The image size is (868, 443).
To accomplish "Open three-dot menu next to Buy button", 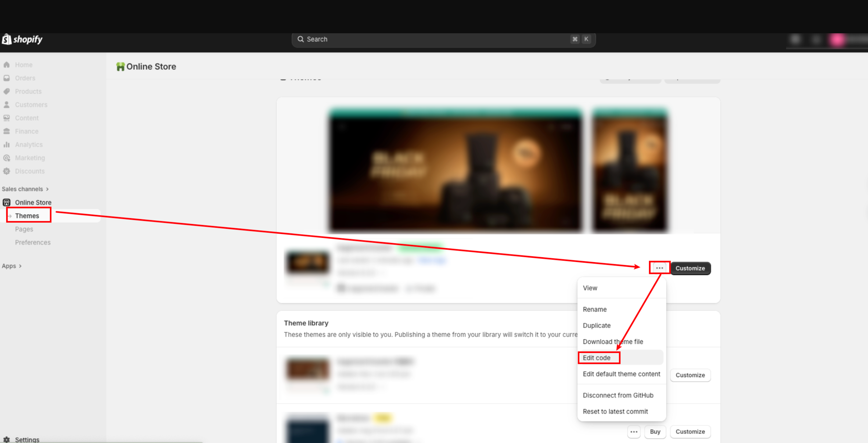I will click(x=633, y=431).
